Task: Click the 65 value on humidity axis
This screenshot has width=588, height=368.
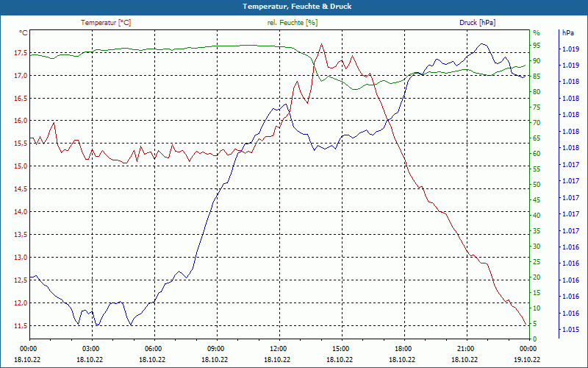Action: [537, 138]
